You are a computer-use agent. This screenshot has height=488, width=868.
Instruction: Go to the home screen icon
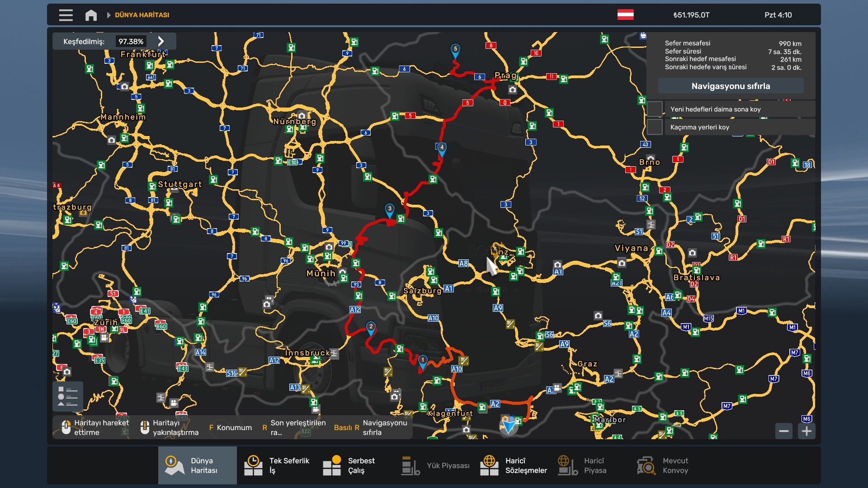click(x=91, y=15)
